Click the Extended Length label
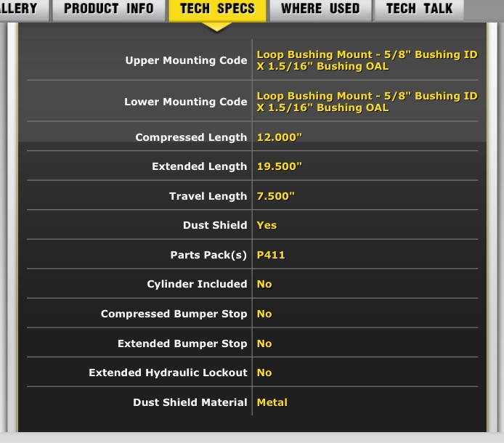504x443 pixels. click(199, 166)
